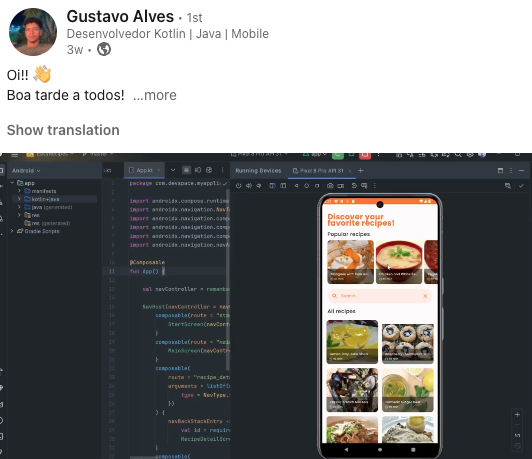532x459 pixels.
Task: Click Running Devices panel title
Action: click(258, 171)
